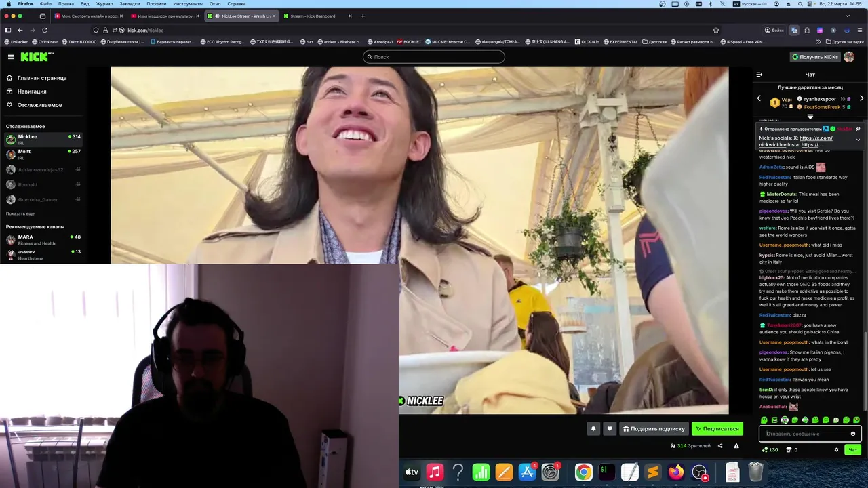This screenshot has height=488, width=868.
Task: Click the KICK logo
Action: click(x=35, y=57)
